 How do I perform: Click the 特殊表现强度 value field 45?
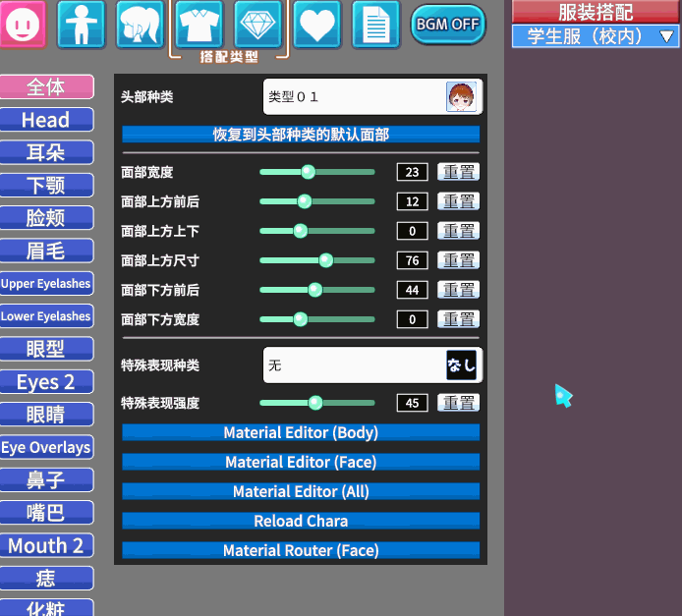[413, 403]
